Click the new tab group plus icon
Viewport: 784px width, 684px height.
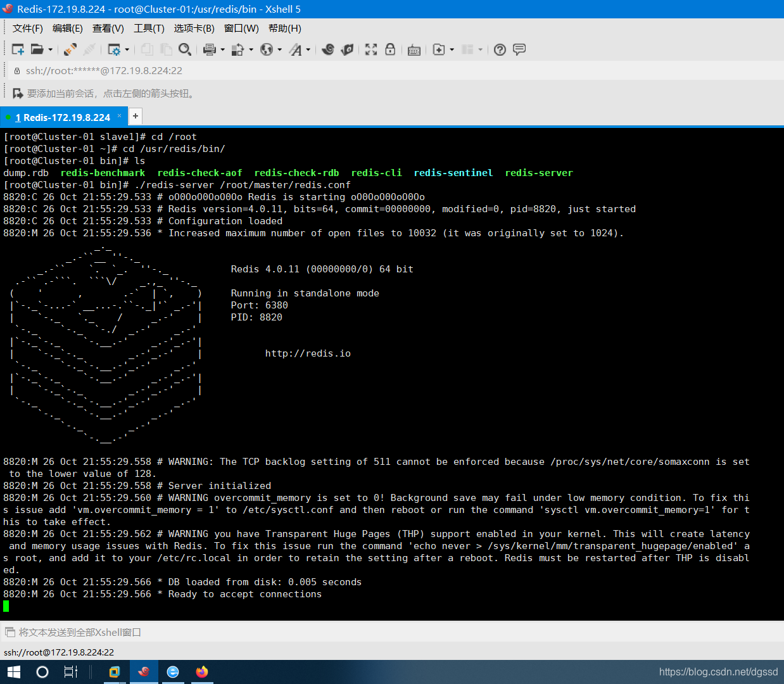pos(439,49)
